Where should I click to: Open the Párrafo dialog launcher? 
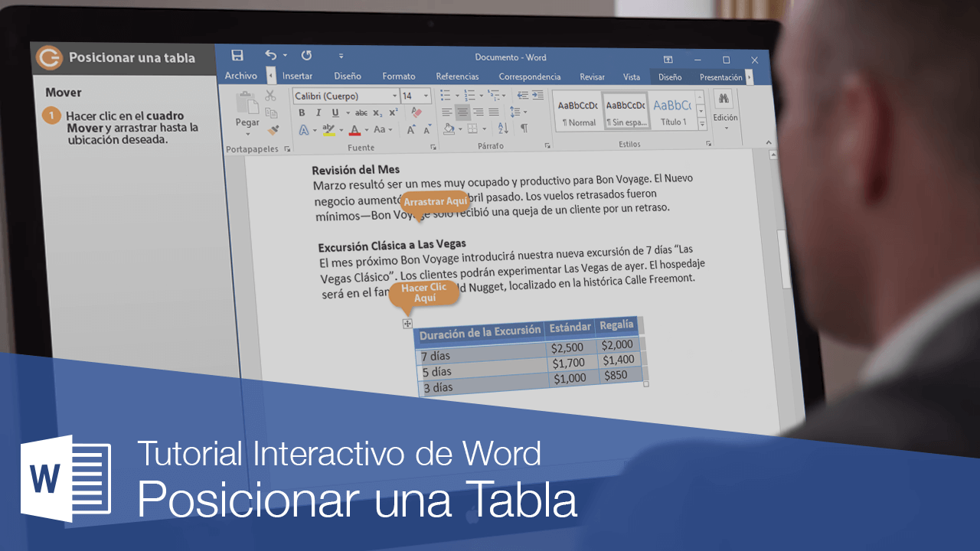pyautogui.click(x=547, y=145)
